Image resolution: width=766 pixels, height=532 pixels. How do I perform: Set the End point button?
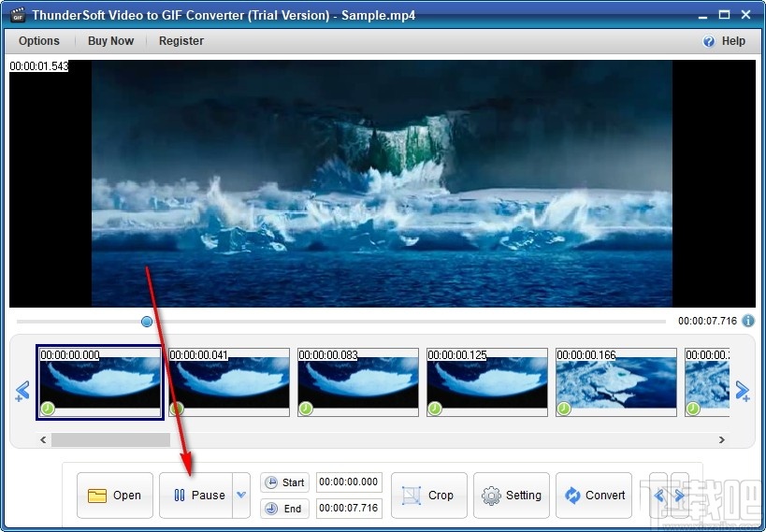285,509
